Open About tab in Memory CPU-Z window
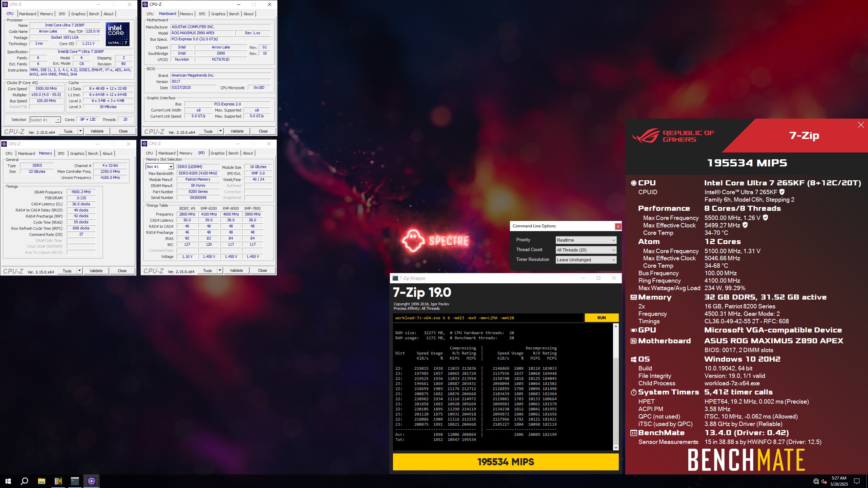The width and height of the screenshot is (868, 488). [107, 154]
